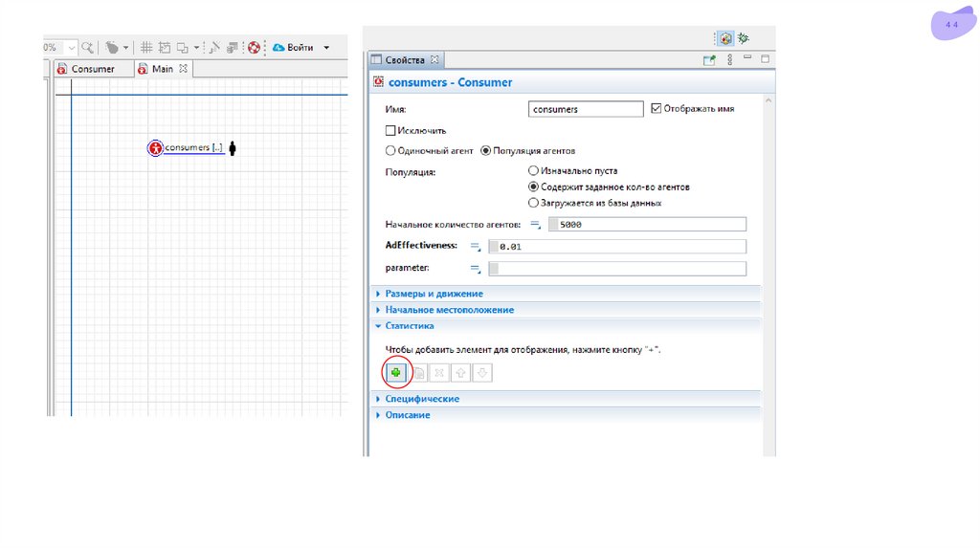The height and width of the screenshot is (549, 980).
Task: Click the zoom magnifier toolbar icon
Action: click(87, 48)
